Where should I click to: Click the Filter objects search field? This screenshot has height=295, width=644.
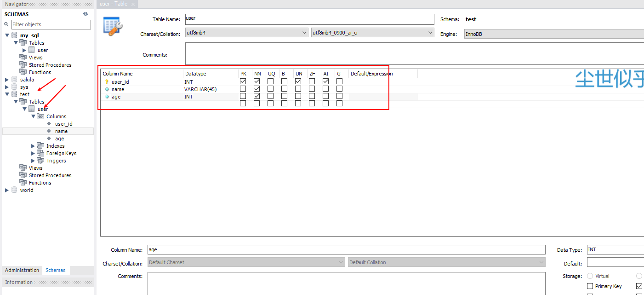pos(51,24)
